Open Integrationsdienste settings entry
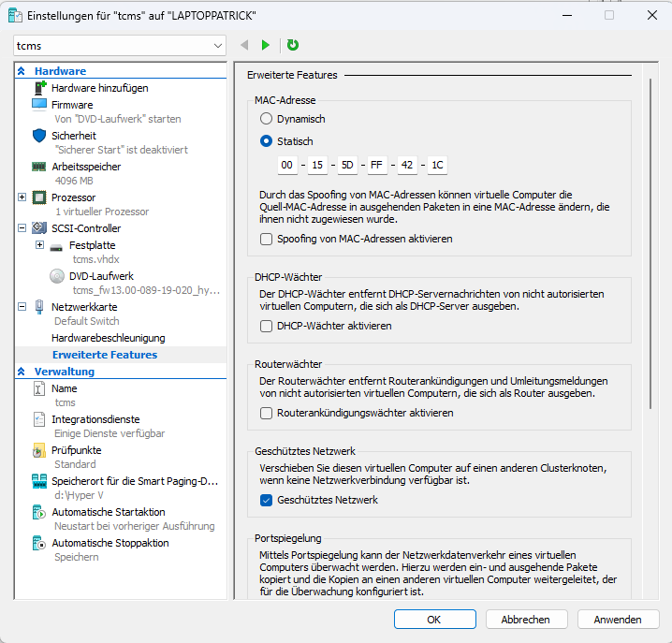 click(x=95, y=419)
